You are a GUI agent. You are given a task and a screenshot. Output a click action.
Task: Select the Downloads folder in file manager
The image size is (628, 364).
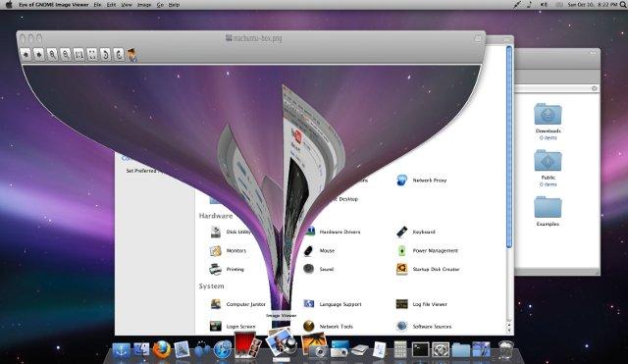click(548, 121)
